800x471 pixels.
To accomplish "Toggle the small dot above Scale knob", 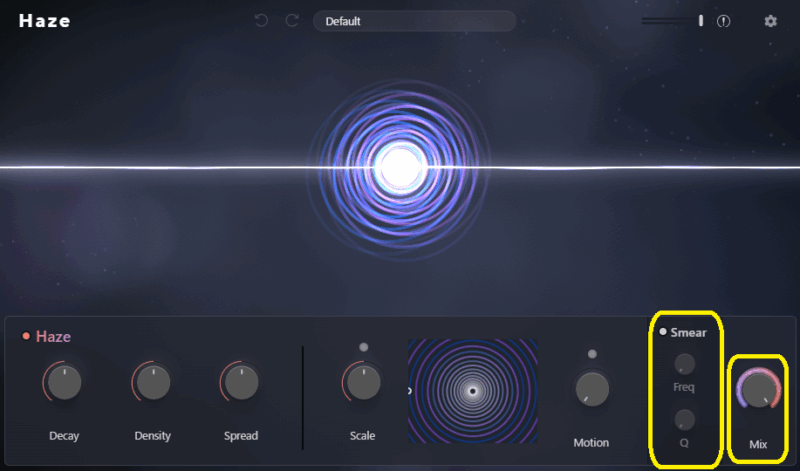I will pyautogui.click(x=363, y=347).
